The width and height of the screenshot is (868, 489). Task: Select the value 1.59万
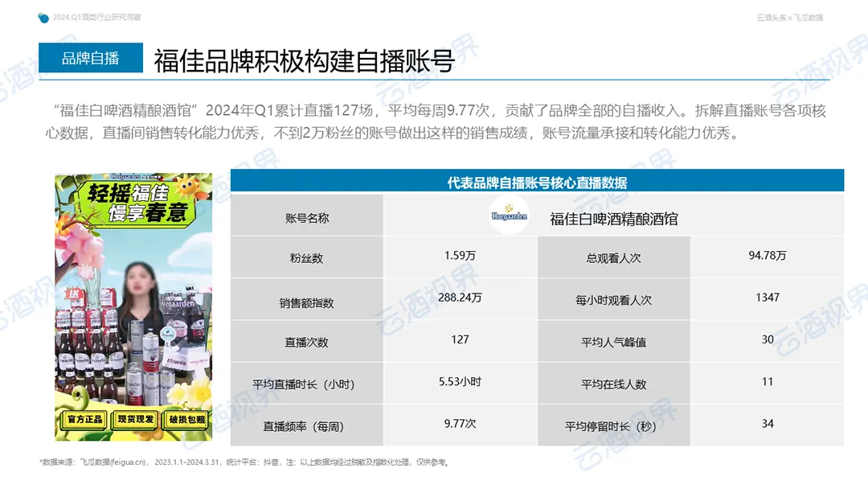pyautogui.click(x=460, y=255)
